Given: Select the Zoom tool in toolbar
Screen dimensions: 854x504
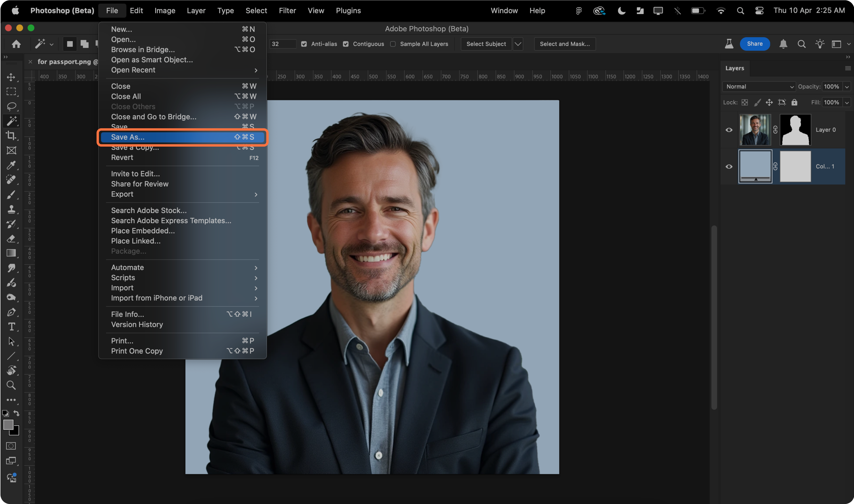Looking at the screenshot, I should (x=11, y=385).
